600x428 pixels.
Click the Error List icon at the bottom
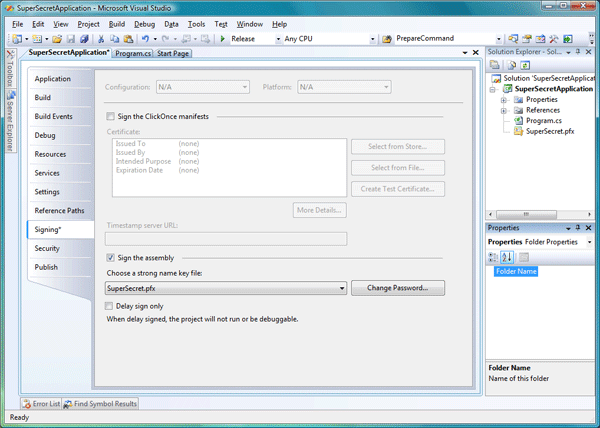tap(26, 404)
